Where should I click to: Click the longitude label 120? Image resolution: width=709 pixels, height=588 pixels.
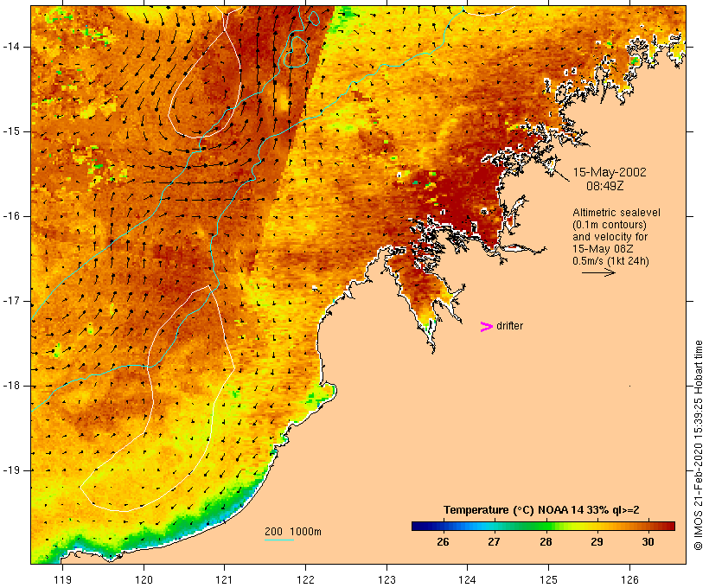pyautogui.click(x=144, y=579)
